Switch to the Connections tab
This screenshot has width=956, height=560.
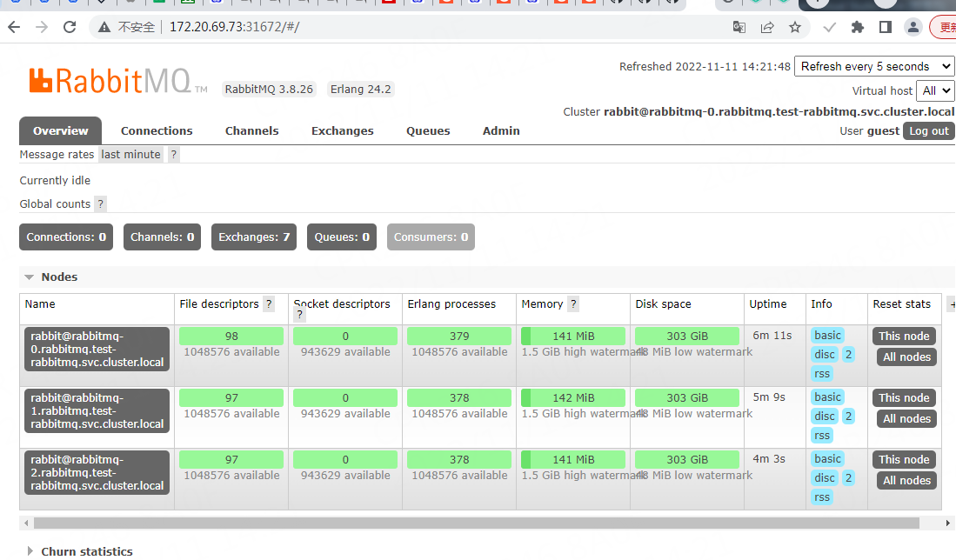pyautogui.click(x=157, y=130)
